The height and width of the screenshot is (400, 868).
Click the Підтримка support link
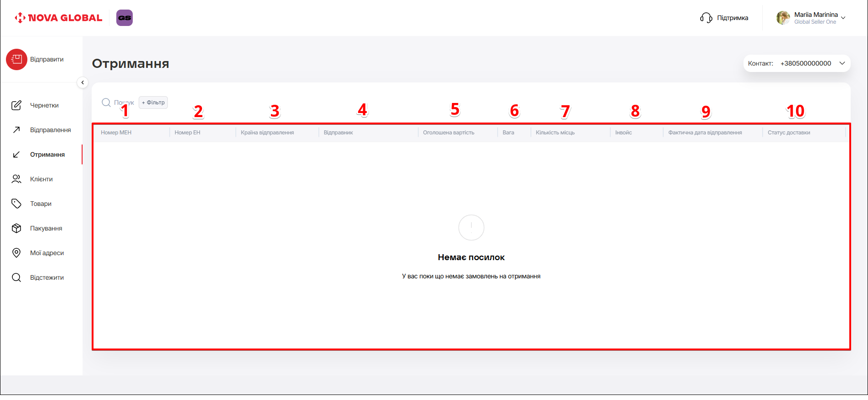[x=732, y=18]
